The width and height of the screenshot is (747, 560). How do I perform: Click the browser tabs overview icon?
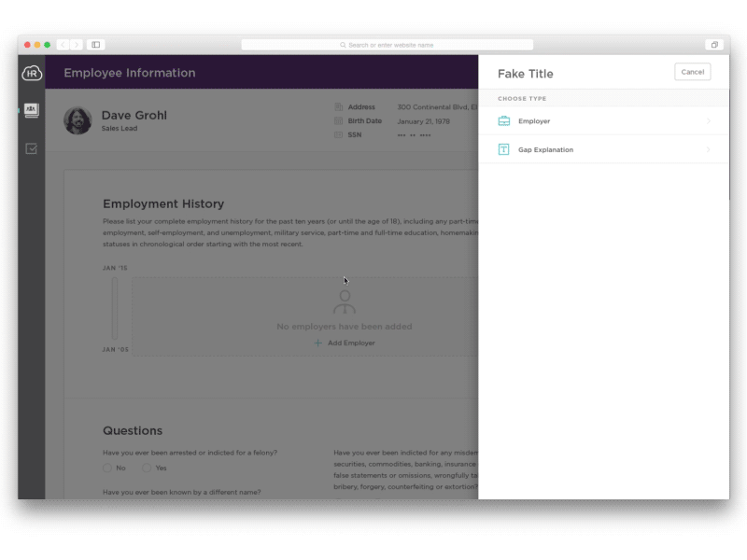714,45
